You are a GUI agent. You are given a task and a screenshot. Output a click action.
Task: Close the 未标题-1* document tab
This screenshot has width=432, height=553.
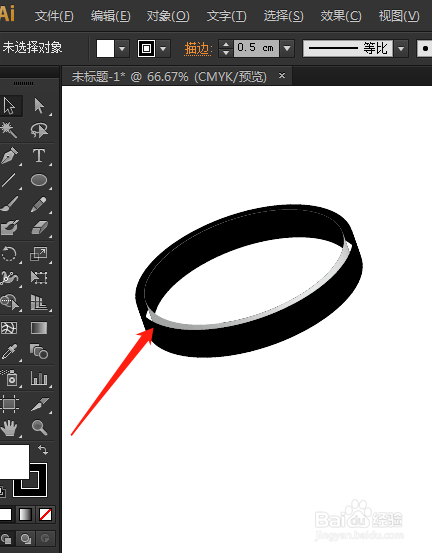(282, 75)
